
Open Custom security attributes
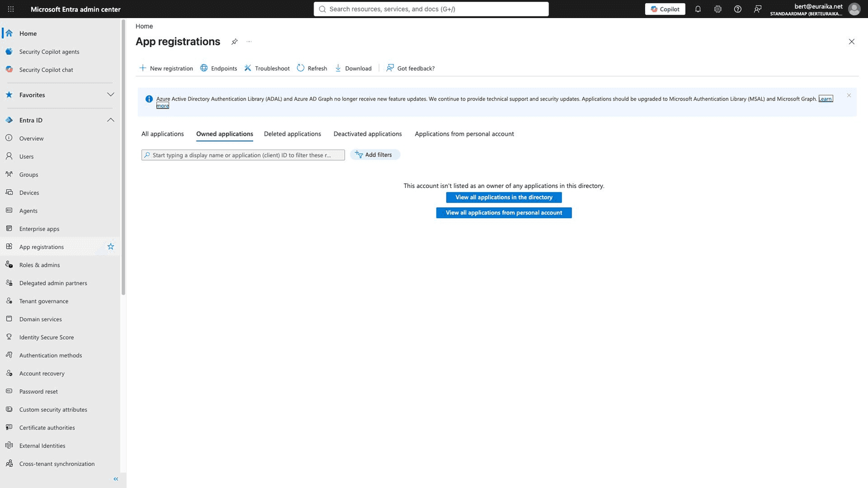(x=60, y=410)
